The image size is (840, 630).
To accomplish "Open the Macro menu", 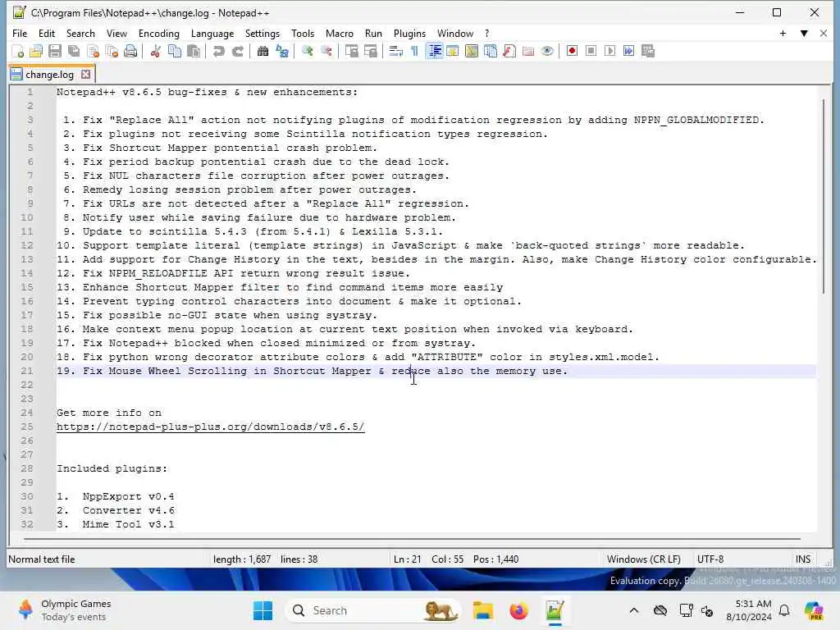I will (339, 33).
